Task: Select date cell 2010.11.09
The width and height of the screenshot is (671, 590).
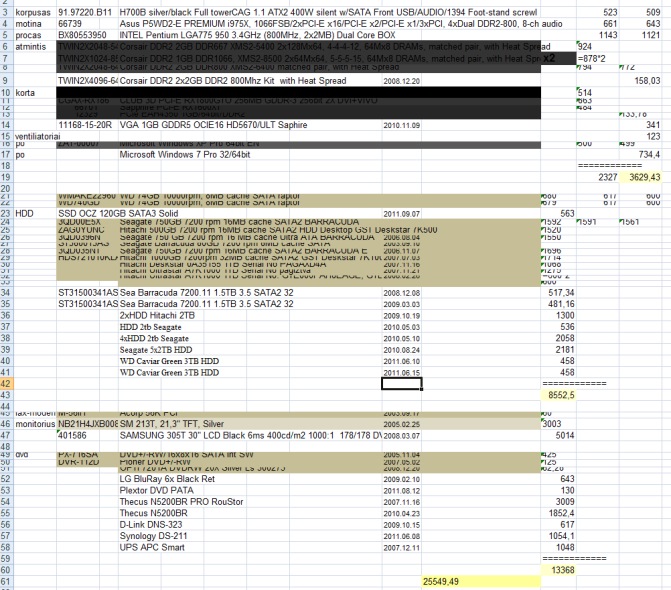Action: click(x=401, y=125)
